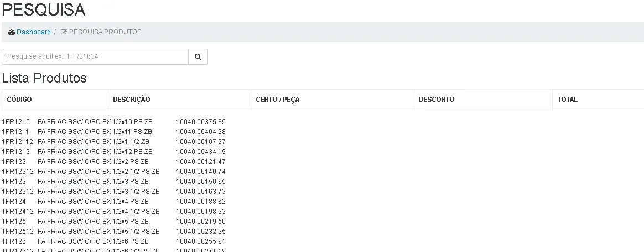Select product code 1FR12112
The width and height of the screenshot is (644, 252).
(17, 142)
